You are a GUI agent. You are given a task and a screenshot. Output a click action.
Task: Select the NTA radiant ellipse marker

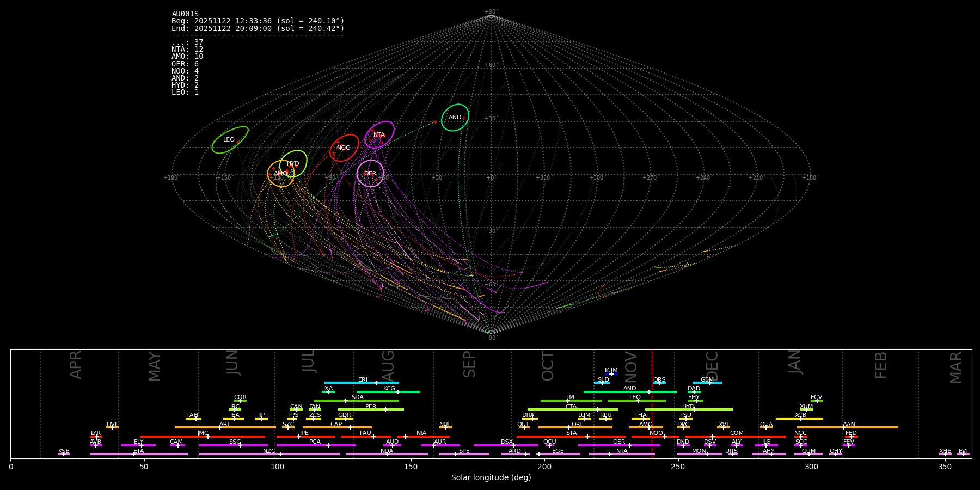pos(379,135)
